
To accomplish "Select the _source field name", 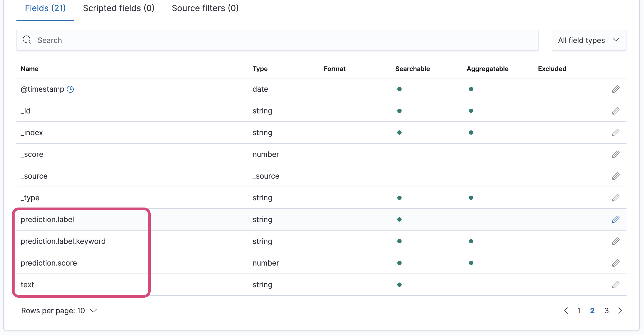I will pos(34,176).
